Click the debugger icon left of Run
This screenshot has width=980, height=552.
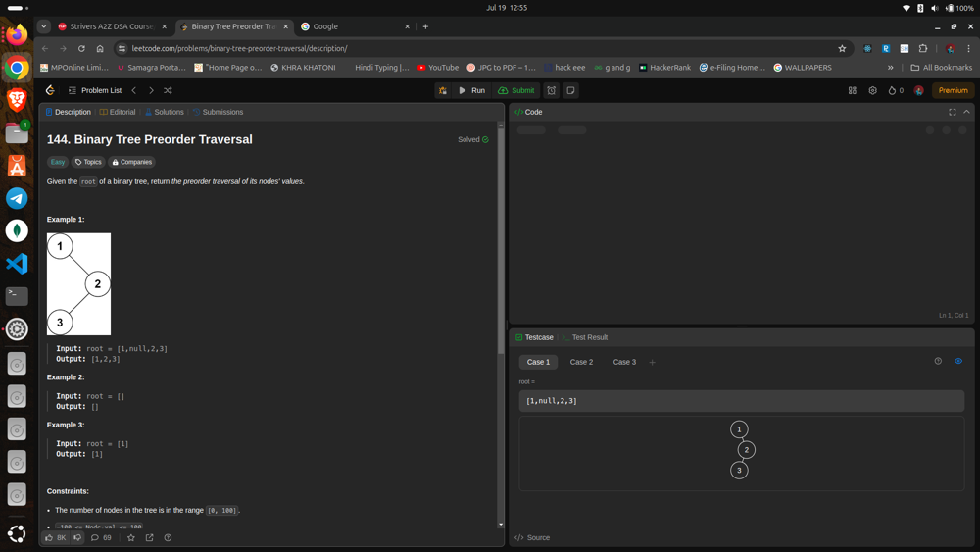tap(443, 90)
